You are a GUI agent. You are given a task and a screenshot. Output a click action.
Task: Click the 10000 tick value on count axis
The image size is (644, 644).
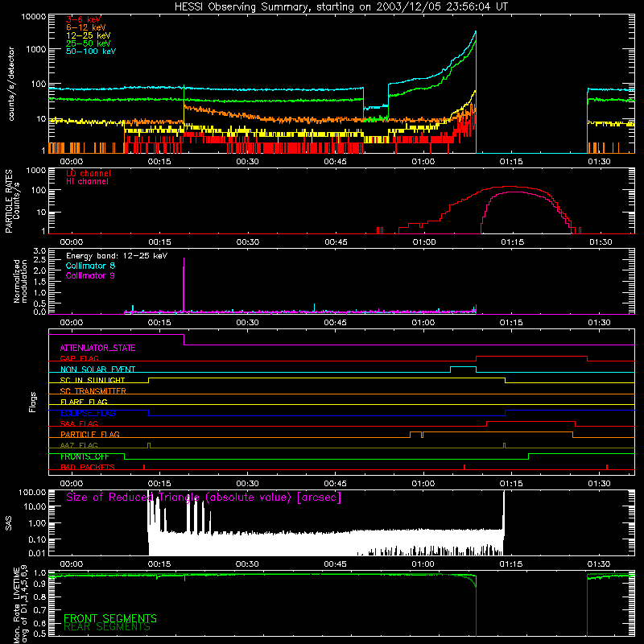34,17
